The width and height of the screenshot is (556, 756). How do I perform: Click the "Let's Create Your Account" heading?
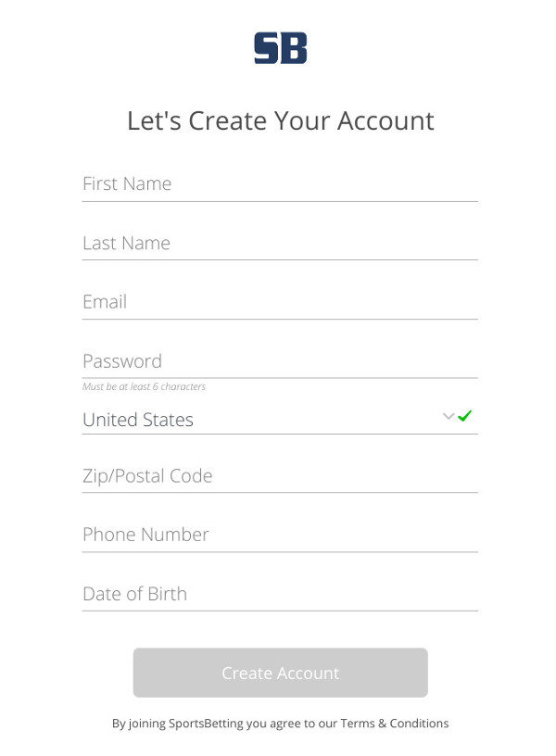(x=280, y=120)
